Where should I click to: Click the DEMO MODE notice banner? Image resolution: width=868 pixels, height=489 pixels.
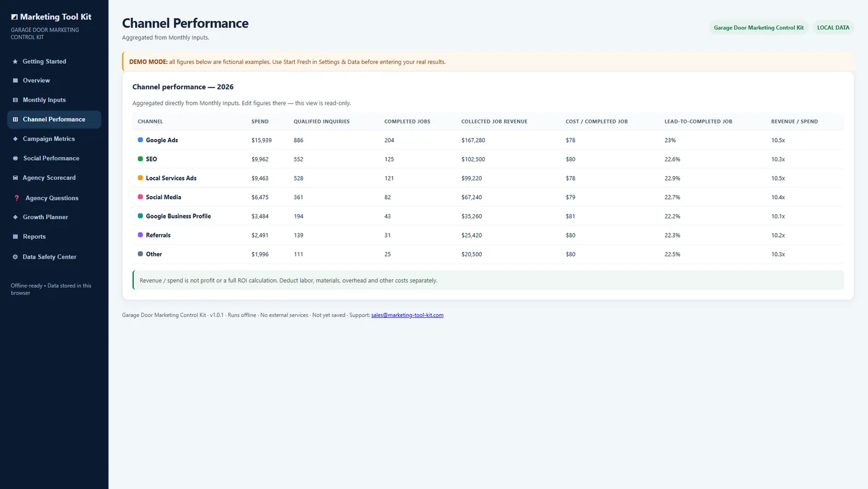489,62
